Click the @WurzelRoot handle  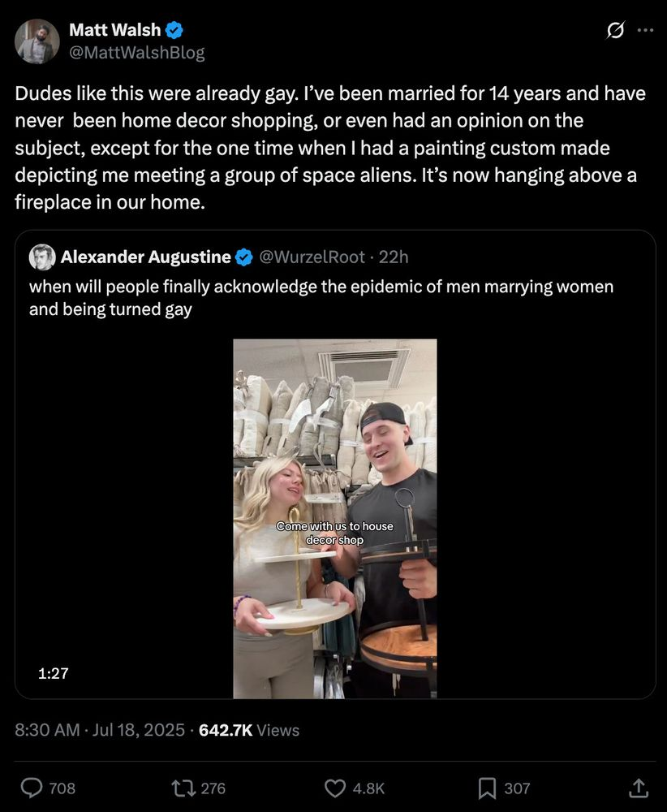coord(312,257)
